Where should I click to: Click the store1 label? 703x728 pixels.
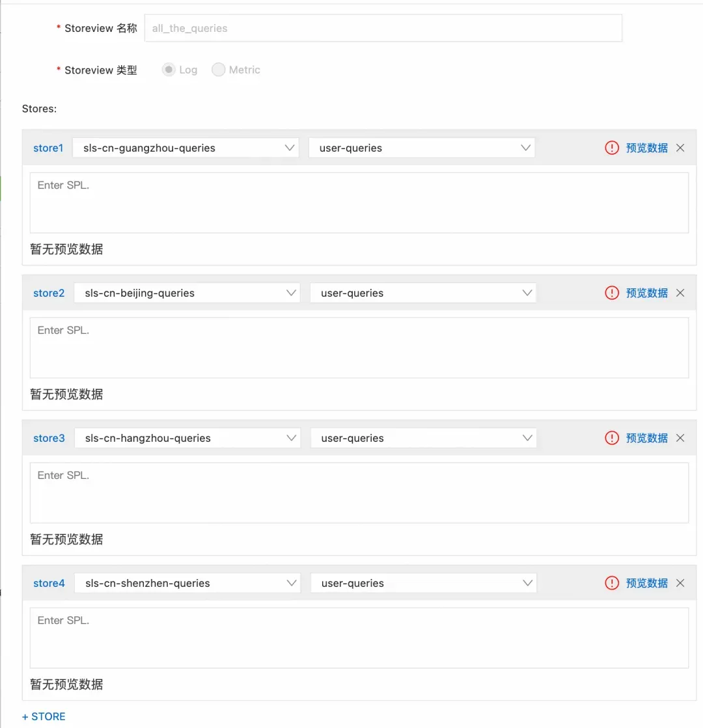click(48, 148)
